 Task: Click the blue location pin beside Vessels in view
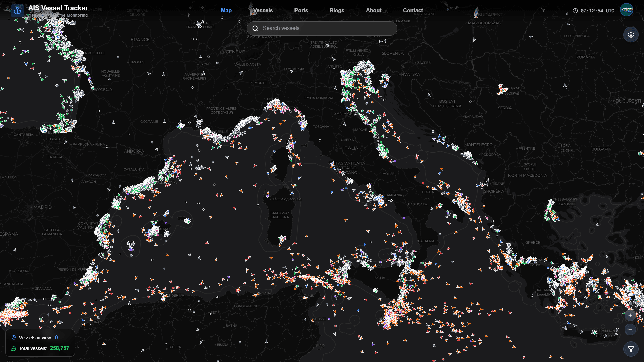point(14,338)
